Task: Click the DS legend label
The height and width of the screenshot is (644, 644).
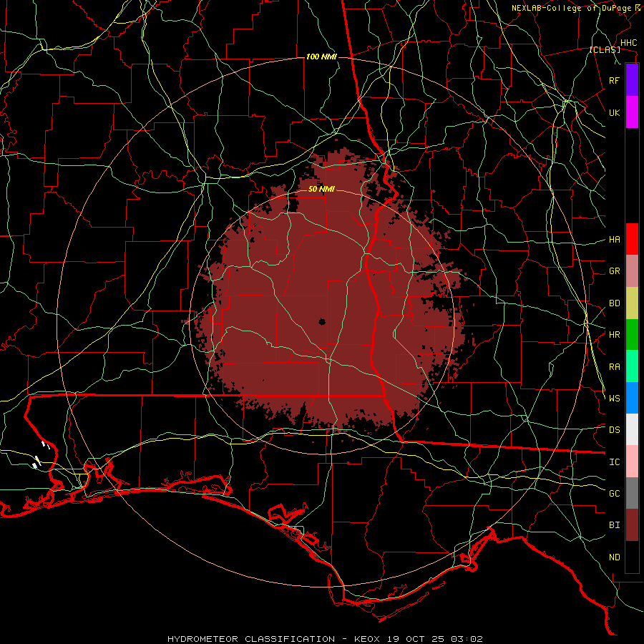Action: (614, 430)
